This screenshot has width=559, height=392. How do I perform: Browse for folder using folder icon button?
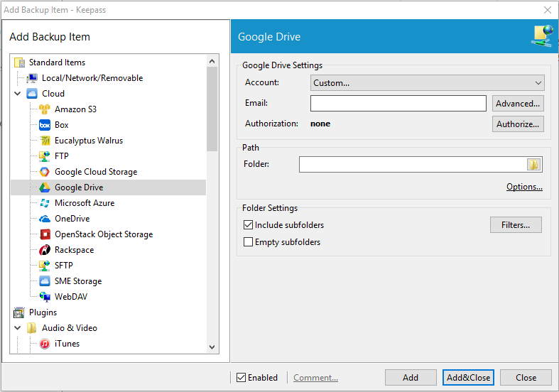pos(533,164)
